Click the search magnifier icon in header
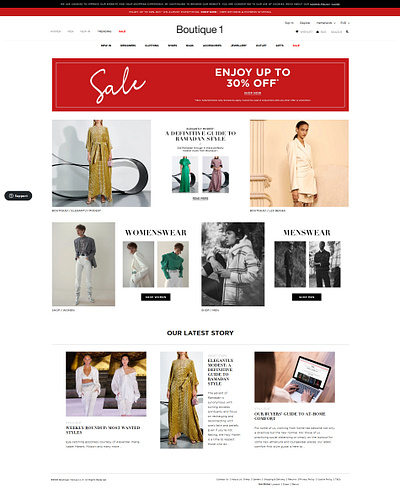The image size is (400, 495). coord(347,32)
